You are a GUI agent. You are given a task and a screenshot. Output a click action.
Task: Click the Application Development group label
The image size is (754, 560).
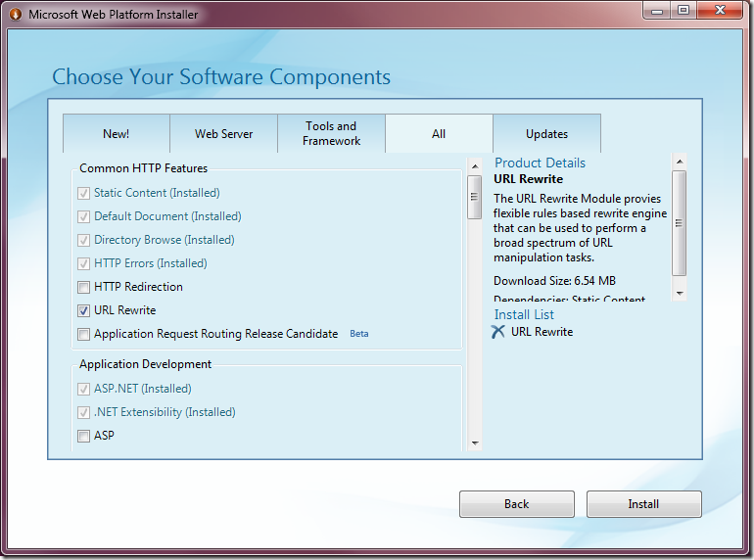[145, 364]
